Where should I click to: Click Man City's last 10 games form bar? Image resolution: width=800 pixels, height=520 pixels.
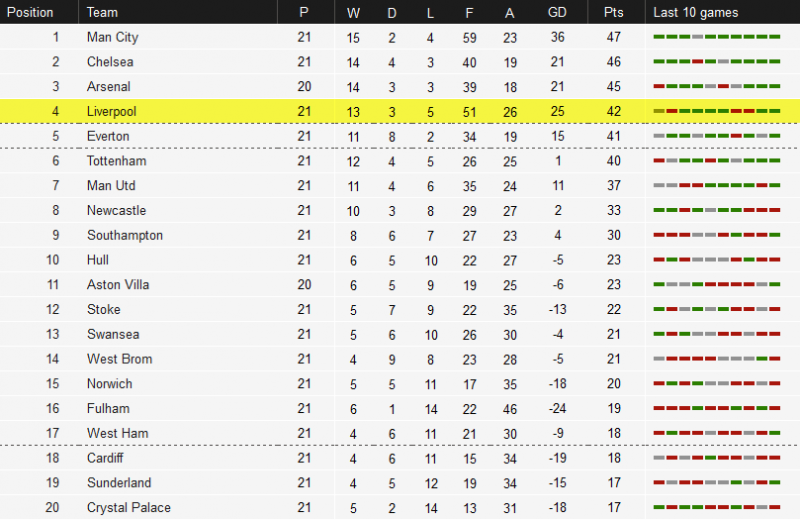[x=716, y=37]
